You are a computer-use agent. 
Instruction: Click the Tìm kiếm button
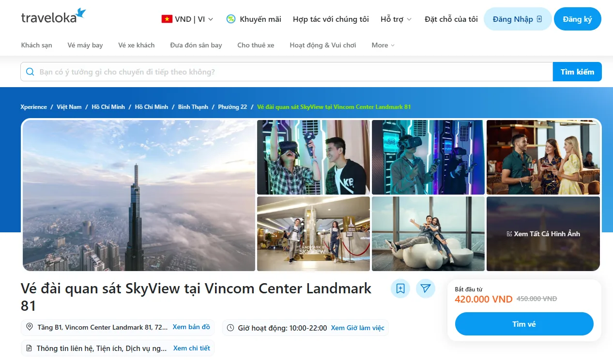click(577, 72)
